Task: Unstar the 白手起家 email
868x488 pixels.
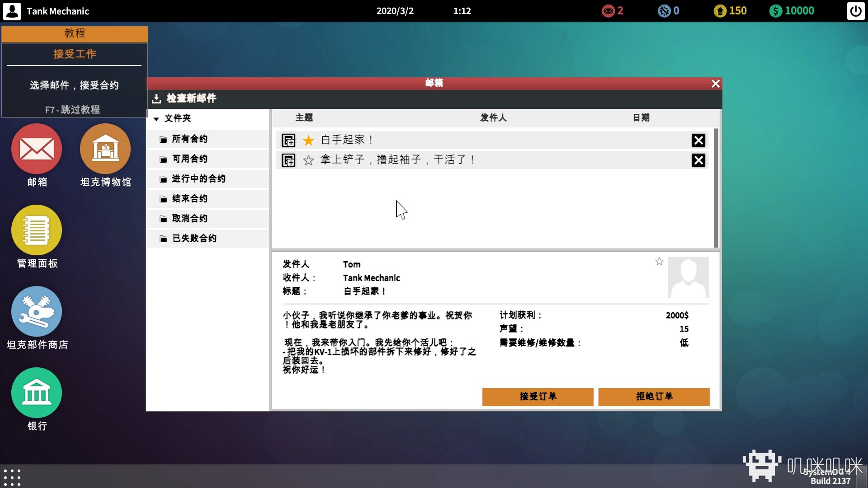Action: click(308, 140)
